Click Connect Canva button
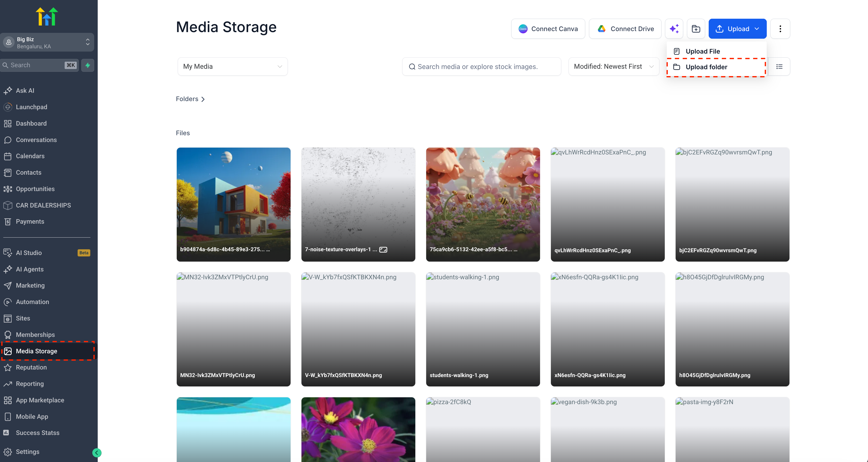868x462 pixels. (548, 29)
